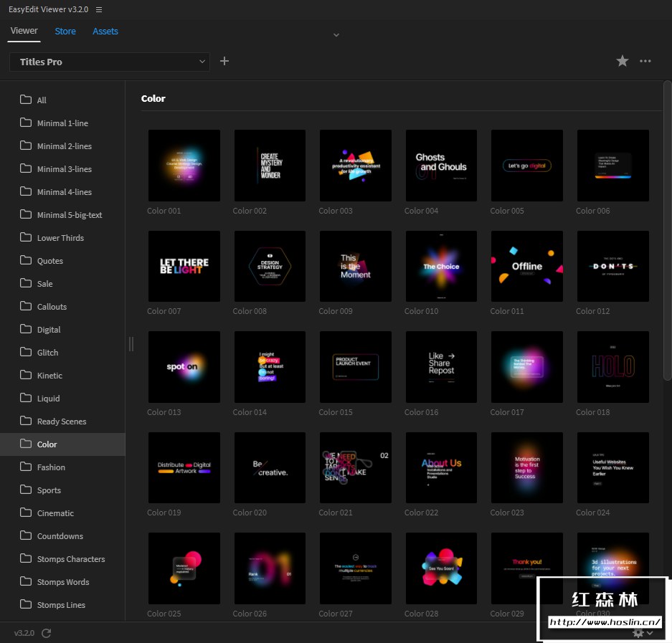
Task: Click the plus icon beside Titles Pro
Action: tap(224, 62)
